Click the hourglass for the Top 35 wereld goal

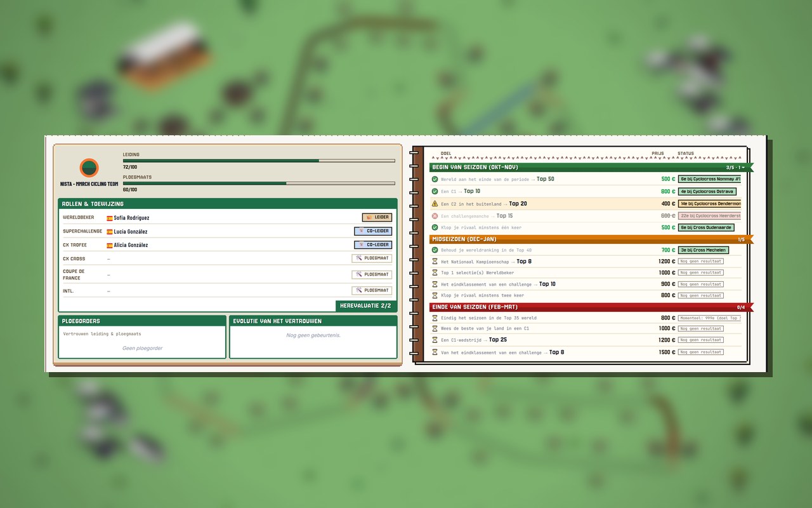[x=435, y=318]
